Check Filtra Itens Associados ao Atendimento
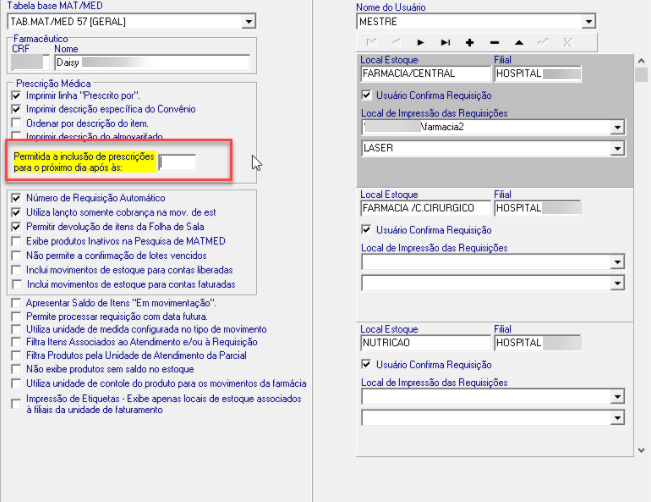Screen dimensions: 651x502 tap(16, 343)
